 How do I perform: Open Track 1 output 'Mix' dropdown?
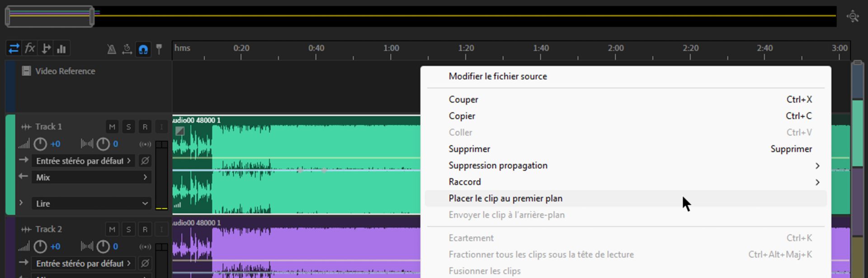pyautogui.click(x=91, y=177)
